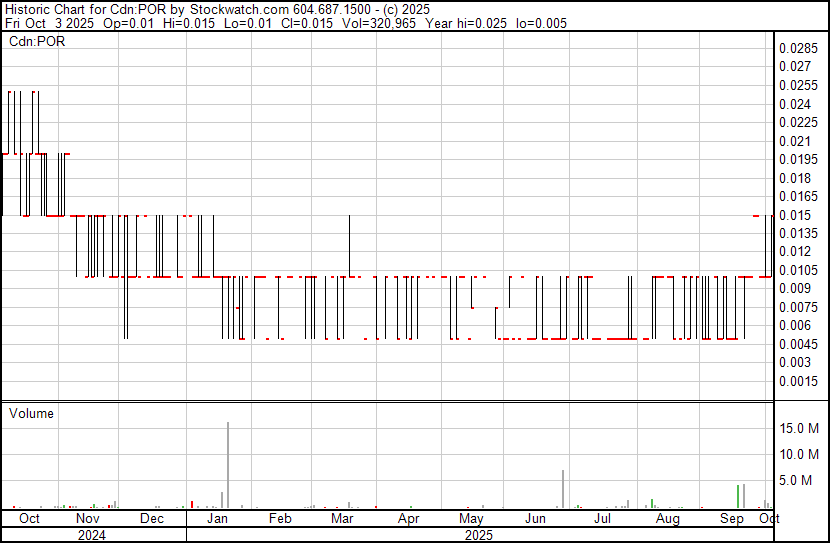Click the 5.0 M volume axis label

click(798, 481)
